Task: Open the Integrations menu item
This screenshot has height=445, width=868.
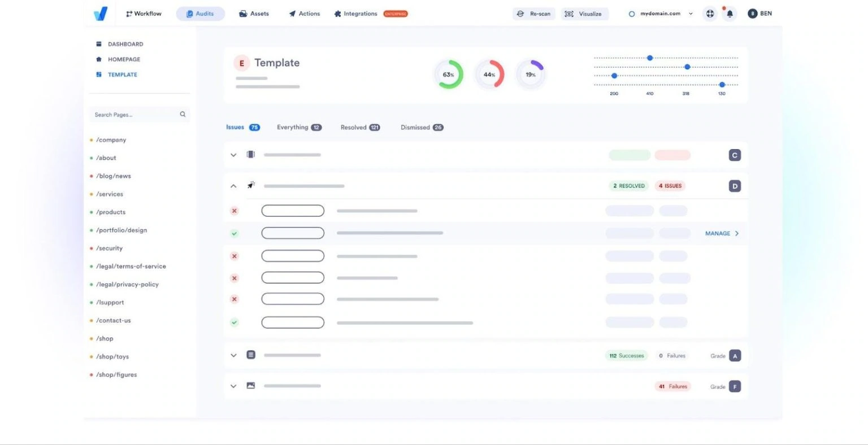Action: coord(355,14)
